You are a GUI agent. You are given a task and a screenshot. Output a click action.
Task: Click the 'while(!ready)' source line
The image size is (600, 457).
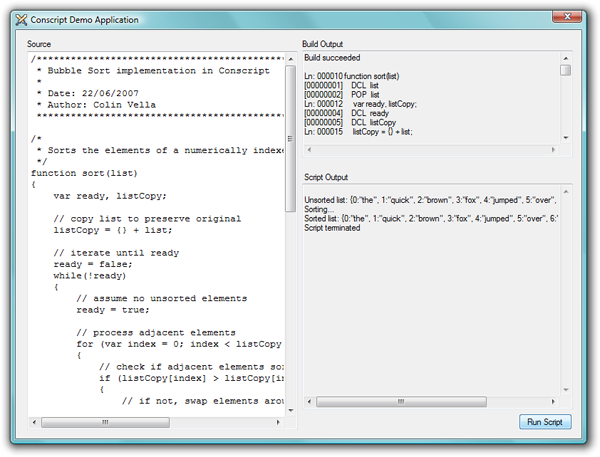pos(90,276)
